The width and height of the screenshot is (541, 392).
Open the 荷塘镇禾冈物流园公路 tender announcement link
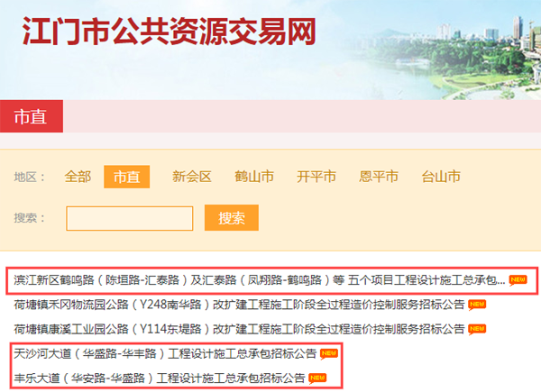tap(239, 305)
